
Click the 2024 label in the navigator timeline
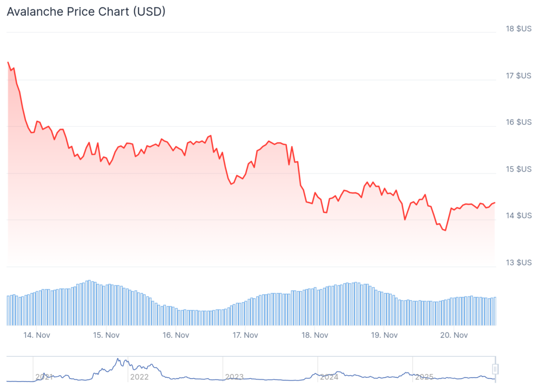[329, 377]
